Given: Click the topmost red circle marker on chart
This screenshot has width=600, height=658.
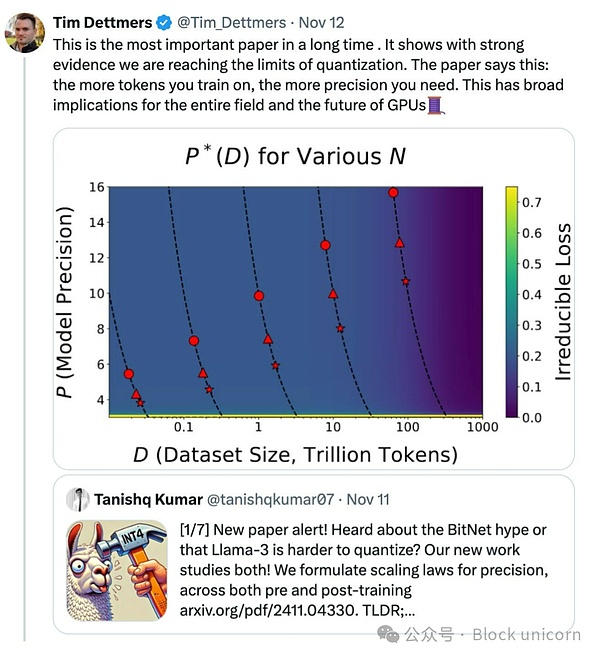Looking at the screenshot, I should [394, 192].
